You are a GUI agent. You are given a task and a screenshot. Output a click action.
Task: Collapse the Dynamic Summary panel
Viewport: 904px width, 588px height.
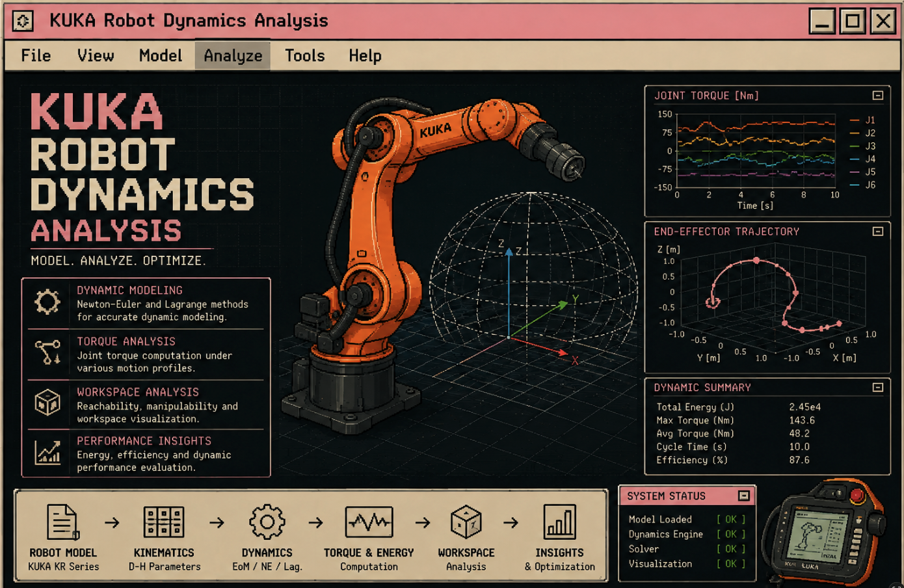point(878,388)
